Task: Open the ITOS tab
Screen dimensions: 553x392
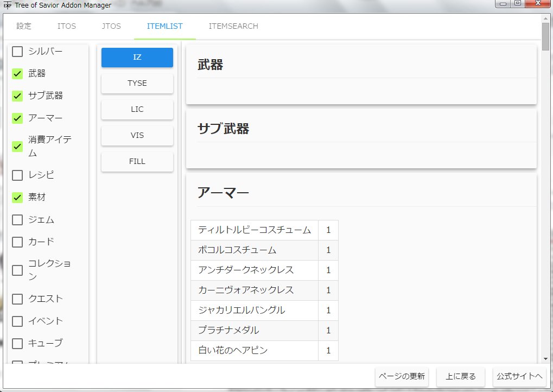Action: pos(66,26)
